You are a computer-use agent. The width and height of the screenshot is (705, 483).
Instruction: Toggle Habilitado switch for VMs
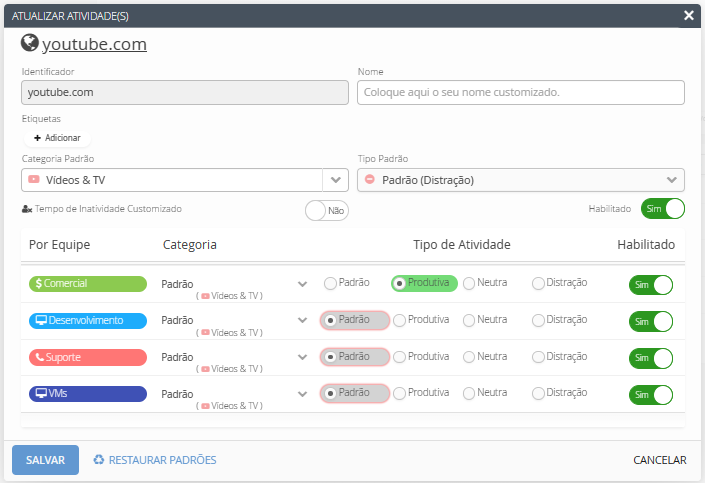point(651,395)
